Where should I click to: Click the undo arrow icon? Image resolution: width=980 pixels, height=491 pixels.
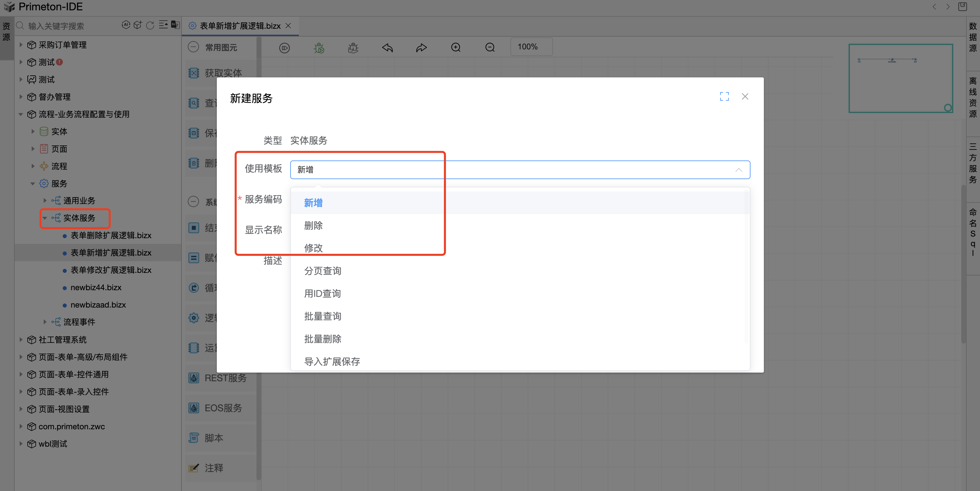387,48
